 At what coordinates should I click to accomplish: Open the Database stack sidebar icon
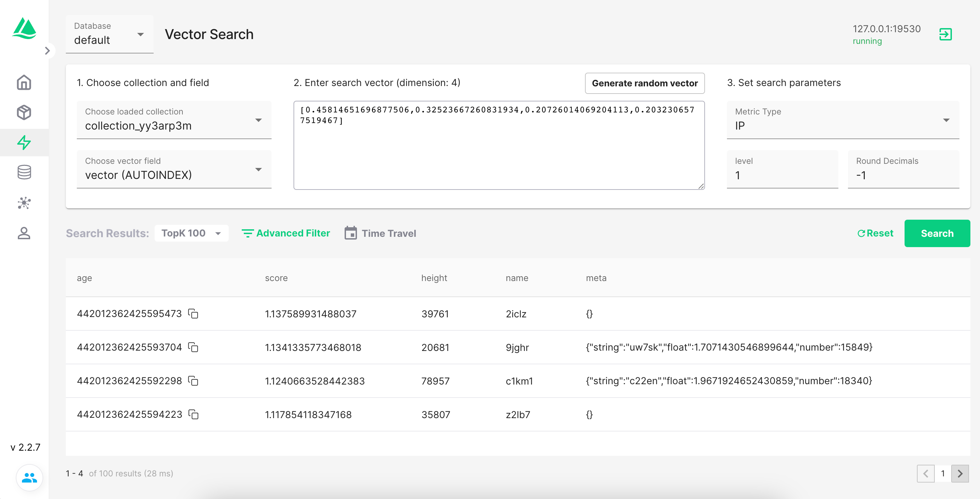pos(24,172)
